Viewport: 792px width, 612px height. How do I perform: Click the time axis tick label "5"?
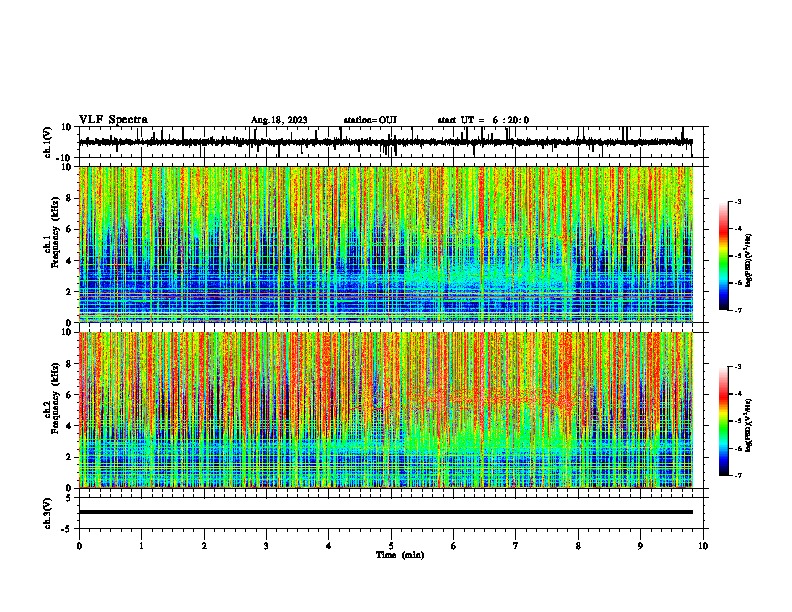pos(391,546)
